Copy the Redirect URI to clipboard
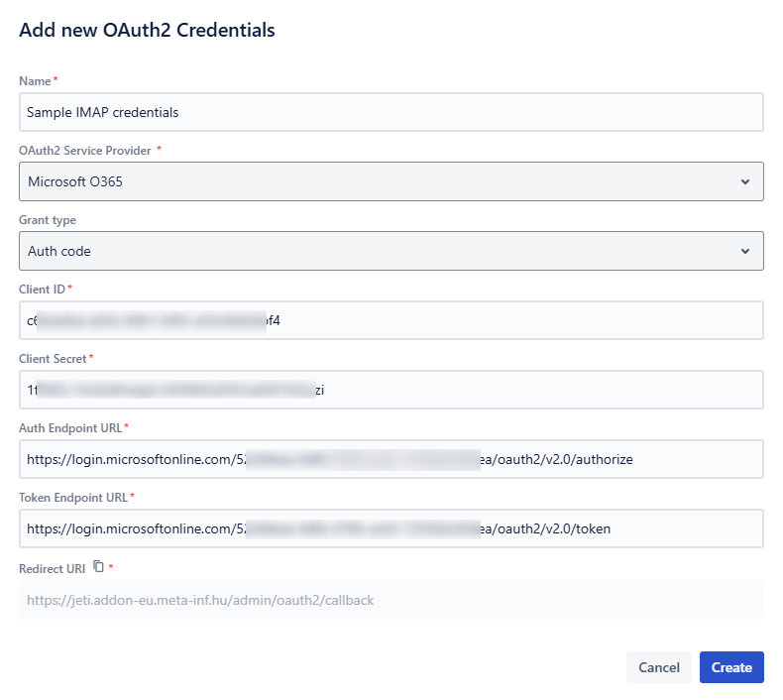 point(98,567)
